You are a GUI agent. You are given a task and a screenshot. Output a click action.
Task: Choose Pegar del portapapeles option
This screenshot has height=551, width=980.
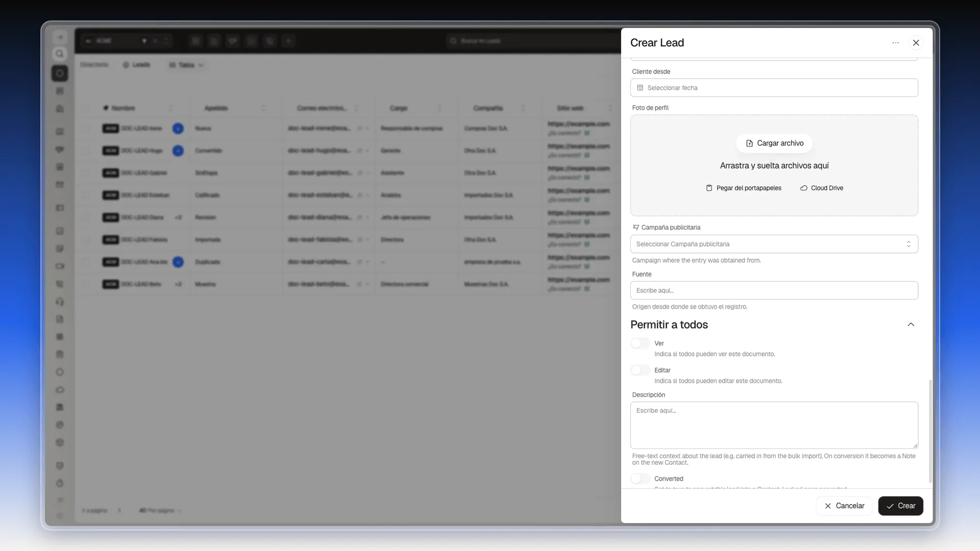743,188
